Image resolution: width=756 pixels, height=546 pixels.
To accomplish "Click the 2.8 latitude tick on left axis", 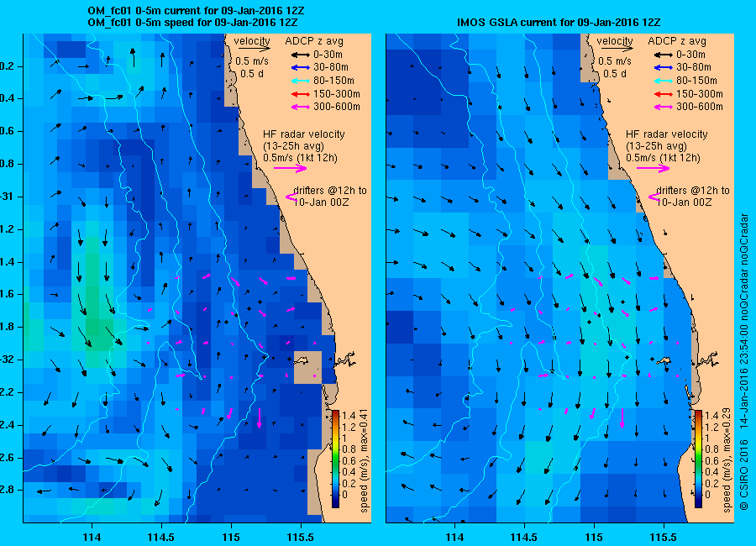I will pos(7,490).
